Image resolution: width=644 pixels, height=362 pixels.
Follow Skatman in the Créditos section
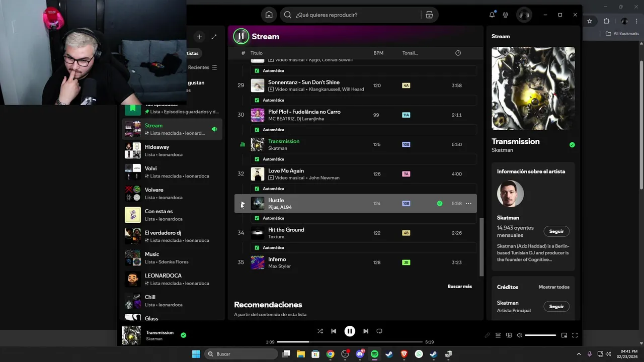pos(556,306)
